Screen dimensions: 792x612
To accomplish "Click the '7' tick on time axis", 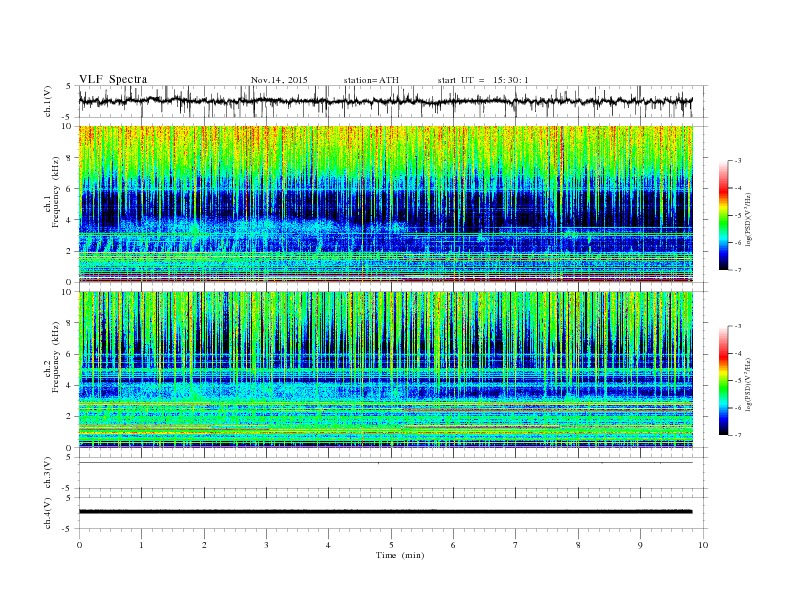I will click(x=516, y=545).
